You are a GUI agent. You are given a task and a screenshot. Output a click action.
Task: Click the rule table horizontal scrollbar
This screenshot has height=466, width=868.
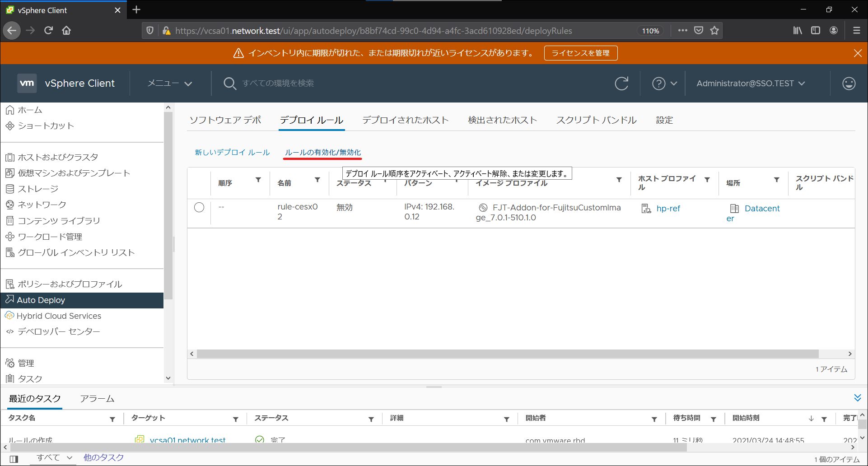click(508, 354)
